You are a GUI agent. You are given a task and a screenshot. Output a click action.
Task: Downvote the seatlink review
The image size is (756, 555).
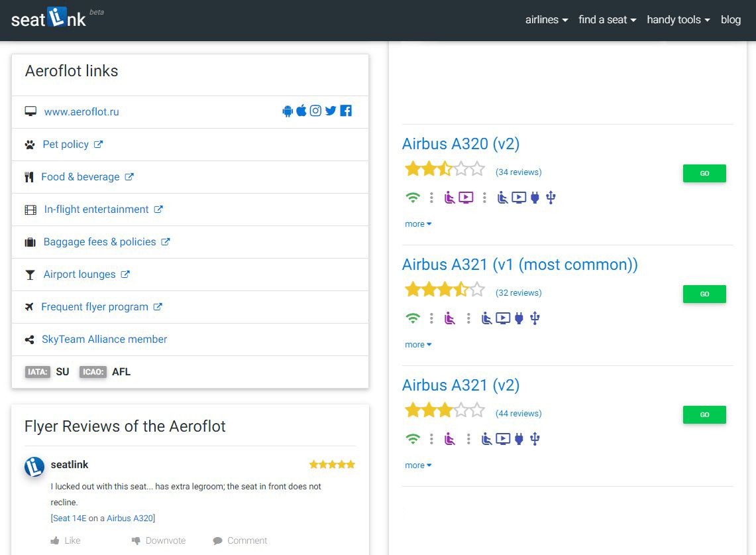point(158,540)
